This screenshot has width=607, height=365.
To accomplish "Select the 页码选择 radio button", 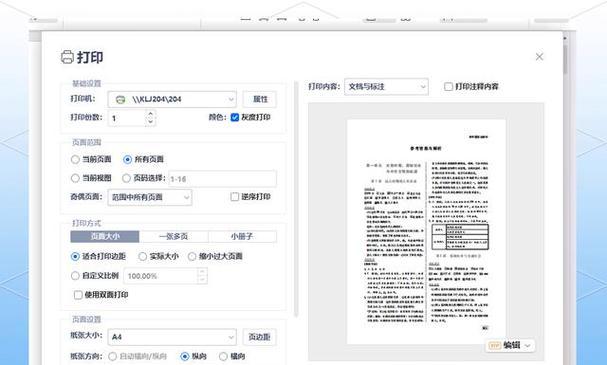I will coord(126,178).
